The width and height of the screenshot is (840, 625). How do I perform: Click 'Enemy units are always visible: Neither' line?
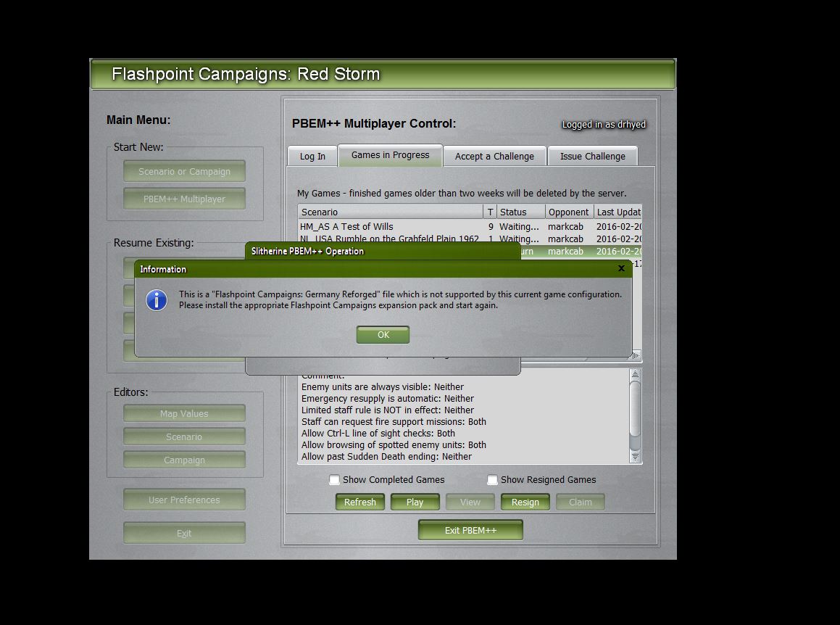tap(383, 387)
